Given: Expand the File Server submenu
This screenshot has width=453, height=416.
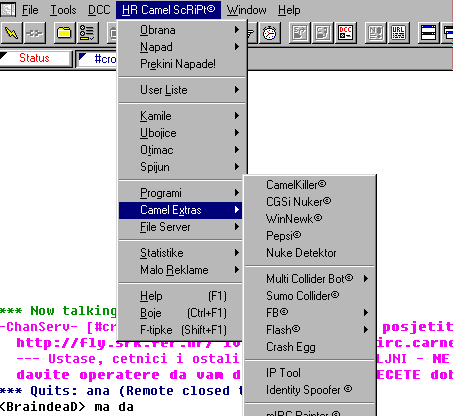Looking at the screenshot, I should [181, 227].
